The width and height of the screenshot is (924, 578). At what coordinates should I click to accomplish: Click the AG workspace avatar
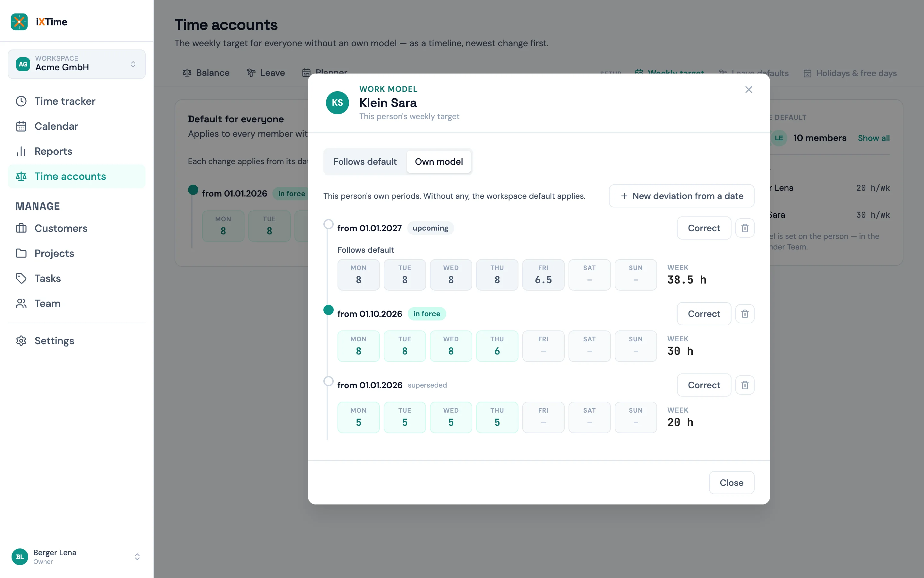[23, 64]
